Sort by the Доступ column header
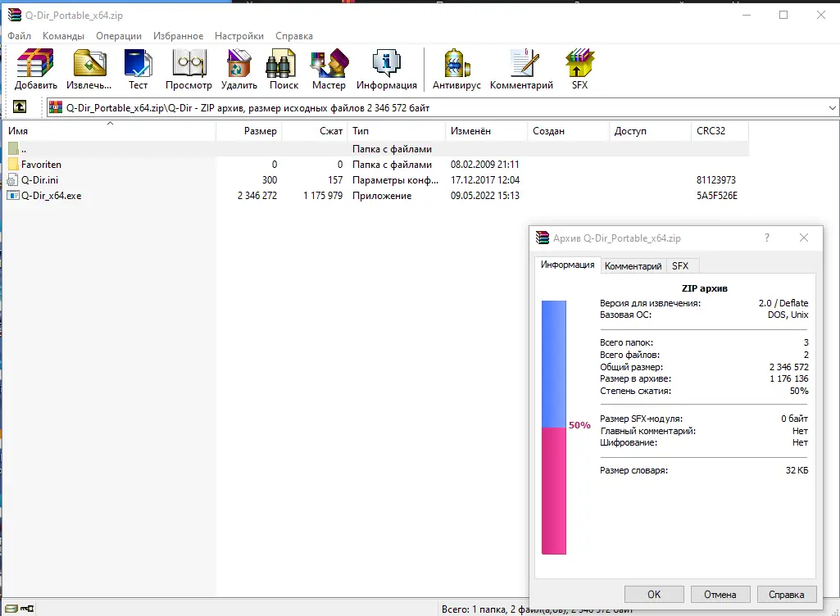 (x=651, y=131)
